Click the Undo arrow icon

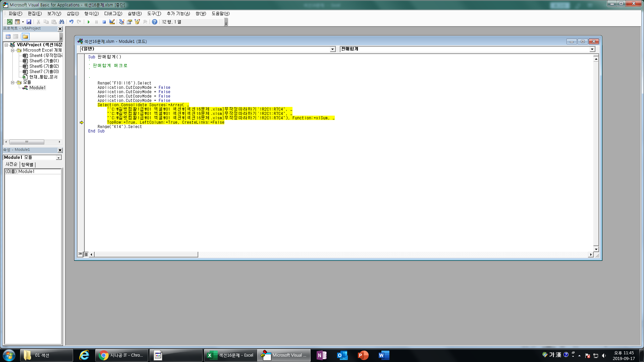coord(71,22)
